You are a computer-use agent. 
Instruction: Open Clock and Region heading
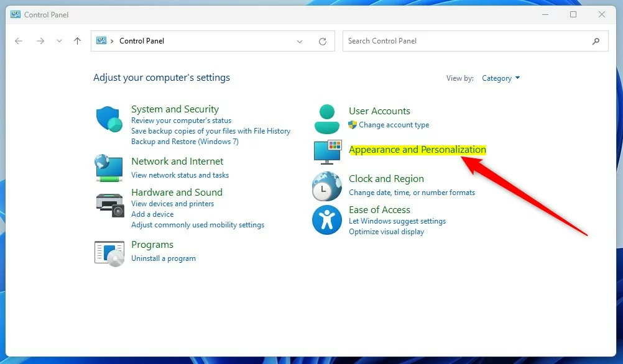point(386,179)
